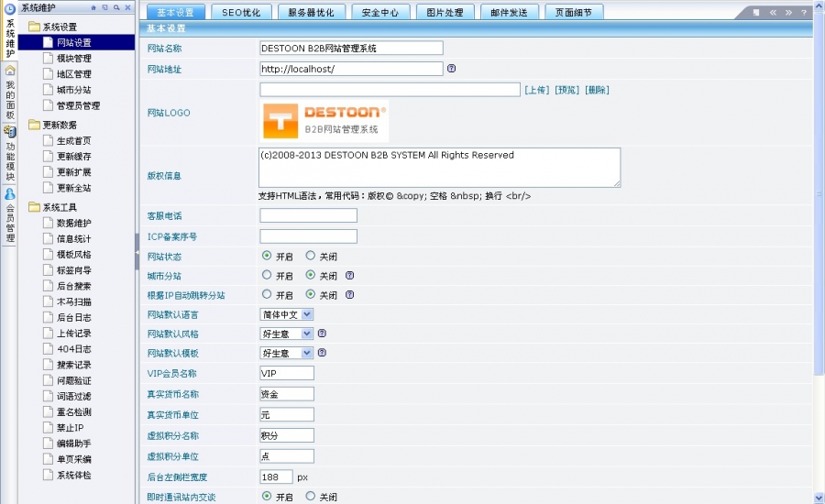825x504 pixels.
Task: Click the 更新数据 folder icon
Action: point(34,124)
